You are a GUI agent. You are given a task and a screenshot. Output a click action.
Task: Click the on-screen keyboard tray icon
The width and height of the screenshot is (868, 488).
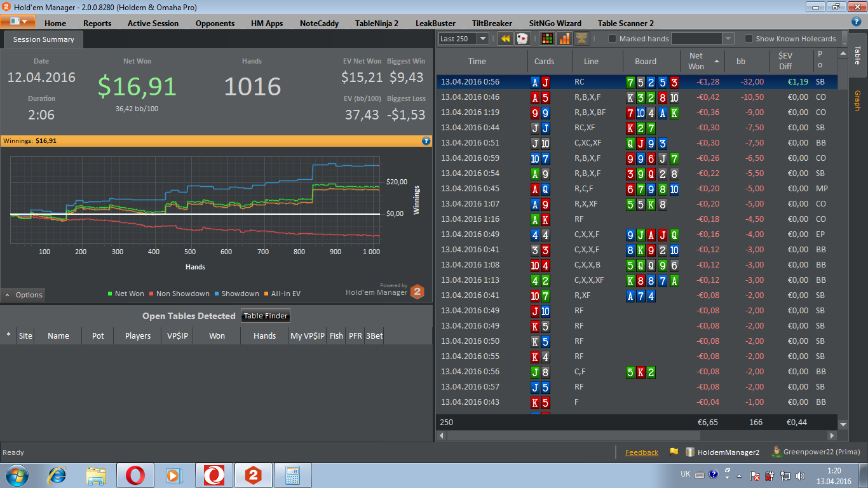coord(699,475)
